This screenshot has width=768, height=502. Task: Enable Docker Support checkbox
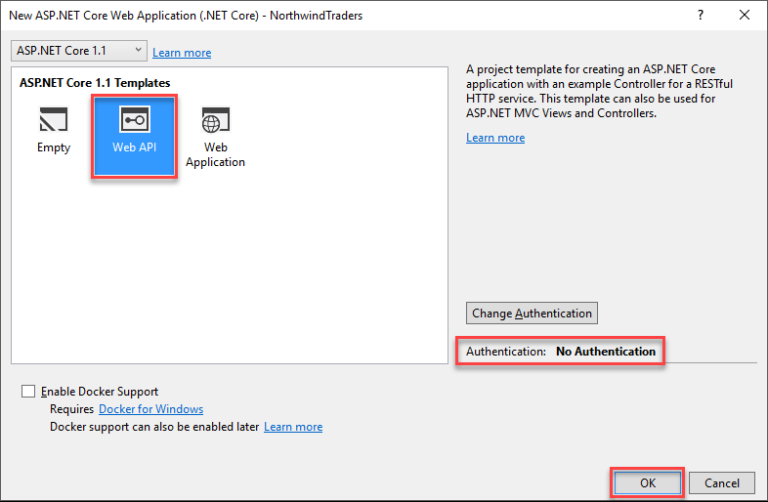tap(28, 392)
